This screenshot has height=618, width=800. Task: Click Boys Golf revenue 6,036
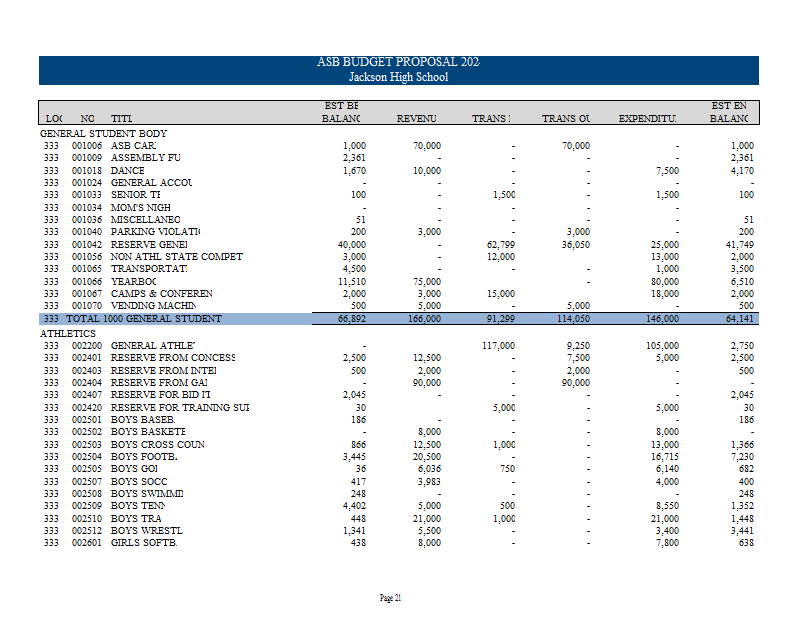(x=429, y=469)
